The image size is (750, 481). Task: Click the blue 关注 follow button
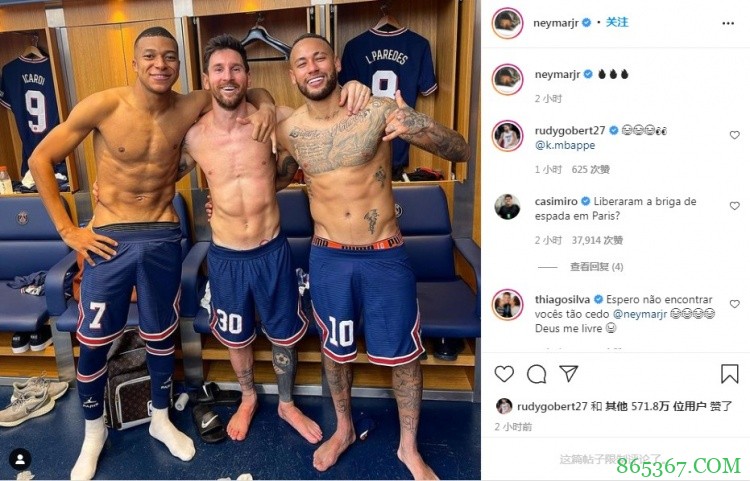click(617, 22)
